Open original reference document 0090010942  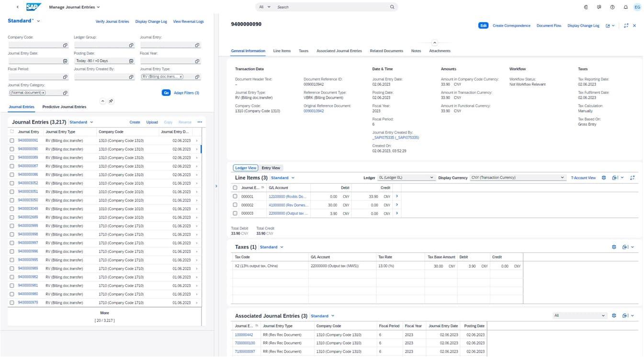[314, 111]
